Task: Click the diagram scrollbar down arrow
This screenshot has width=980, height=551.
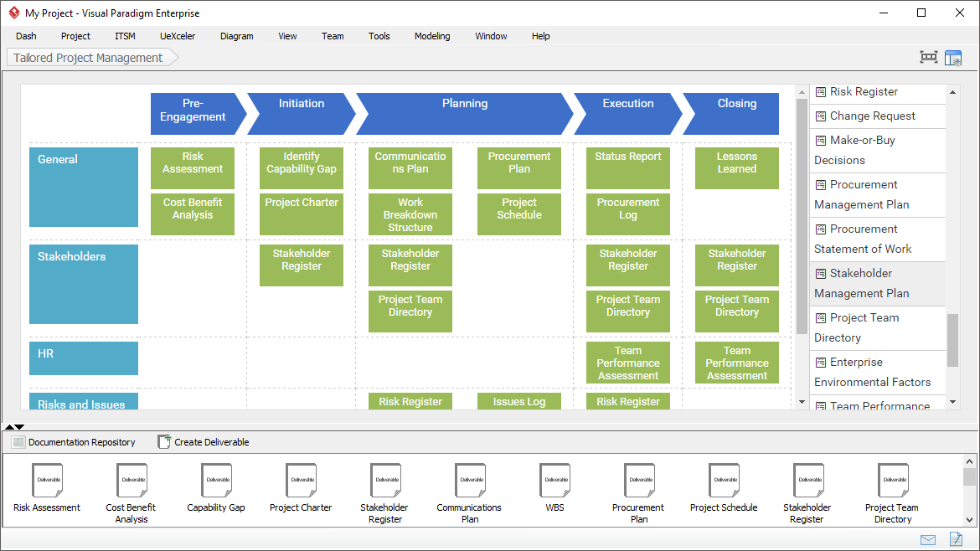Action: tap(802, 402)
